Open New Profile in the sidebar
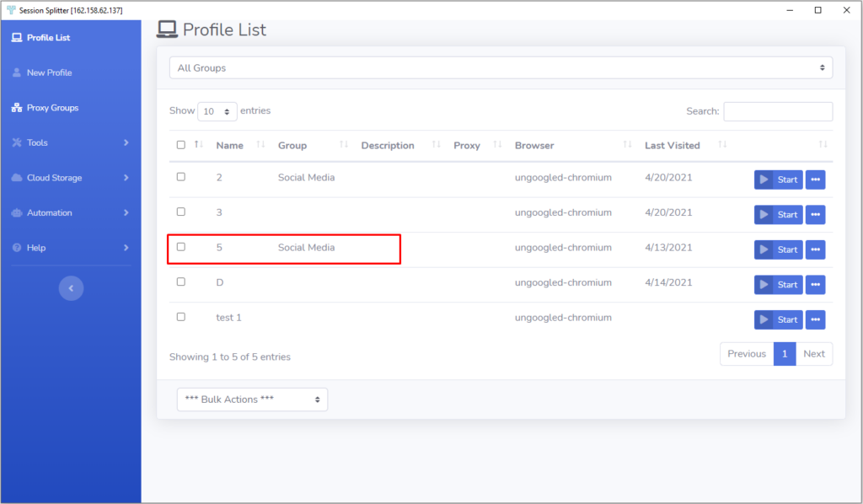Screen dimensions: 863x504 [x=49, y=72]
